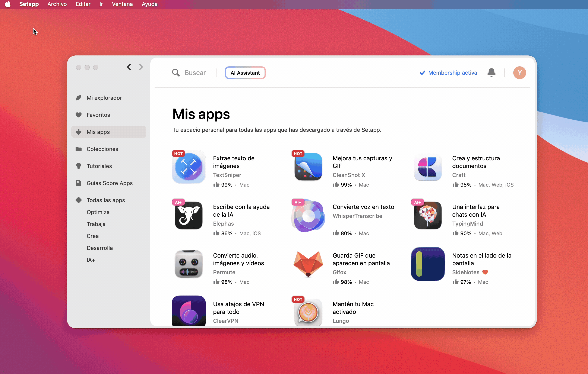Open the Archivo menu
This screenshot has height=374, width=588.
(57, 4)
